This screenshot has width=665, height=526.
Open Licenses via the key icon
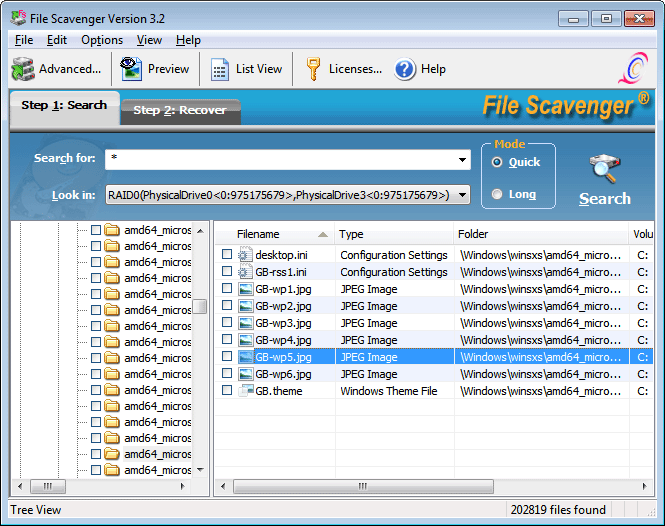coord(313,69)
